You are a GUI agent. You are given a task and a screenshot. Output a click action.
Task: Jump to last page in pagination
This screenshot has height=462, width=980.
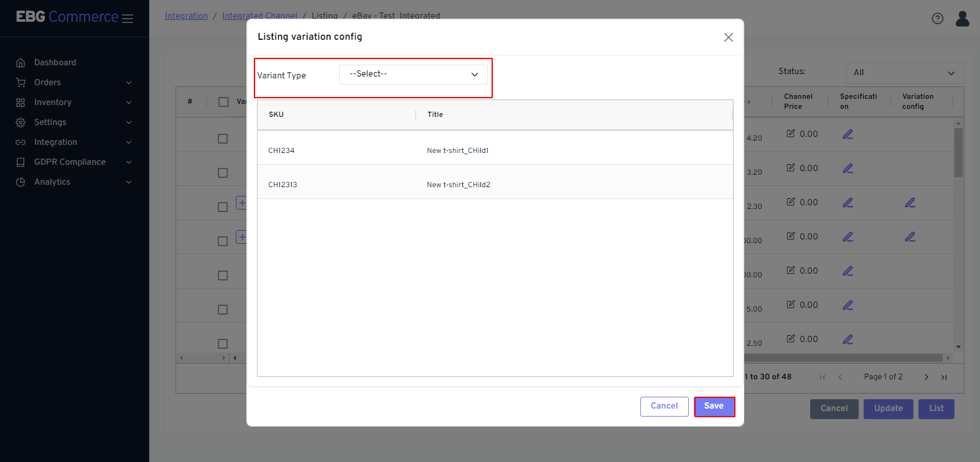[x=944, y=377]
